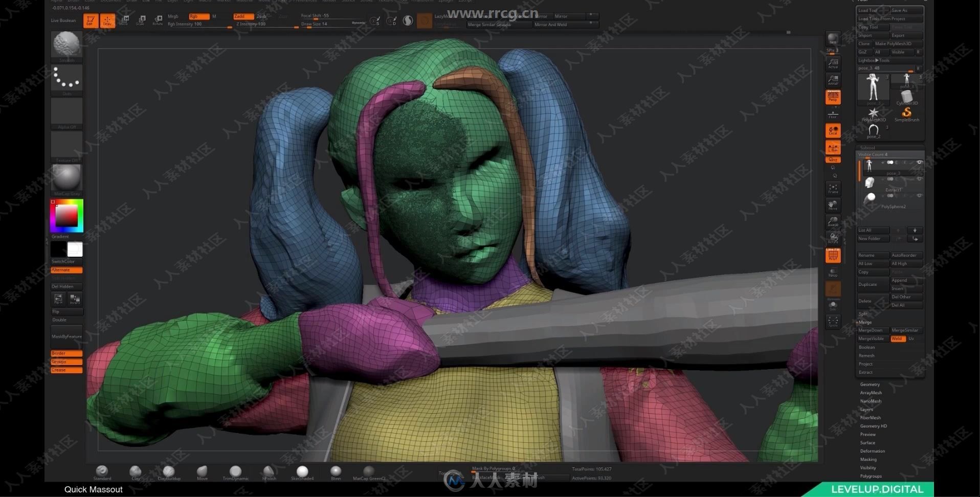This screenshot has height=497, width=980.
Task: Toggle Edit mode button
Action: [x=91, y=20]
